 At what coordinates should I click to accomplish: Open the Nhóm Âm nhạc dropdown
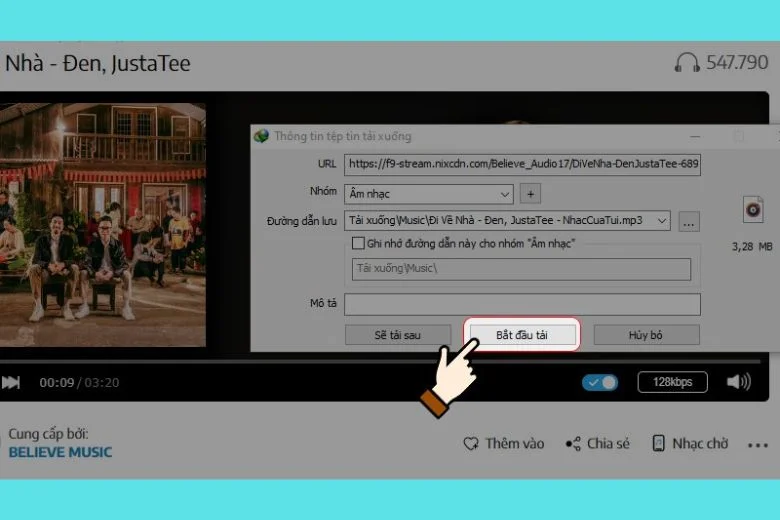tap(428, 194)
